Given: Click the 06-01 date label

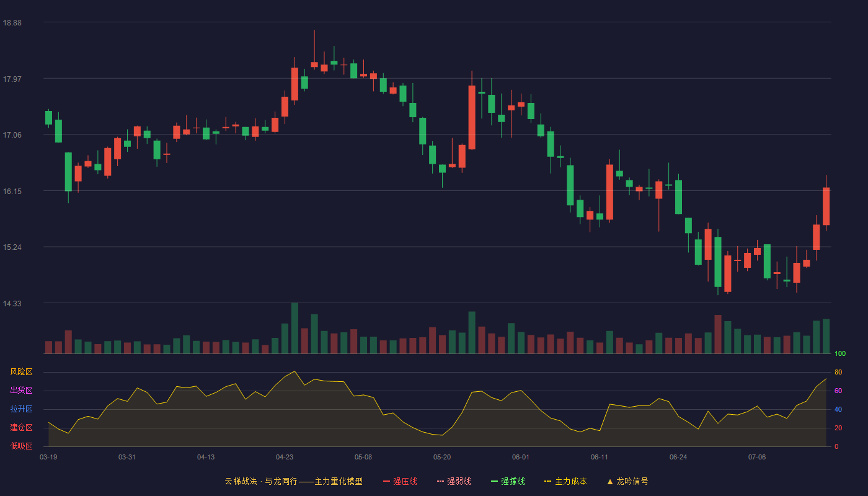Looking at the screenshot, I should pyautogui.click(x=521, y=457).
